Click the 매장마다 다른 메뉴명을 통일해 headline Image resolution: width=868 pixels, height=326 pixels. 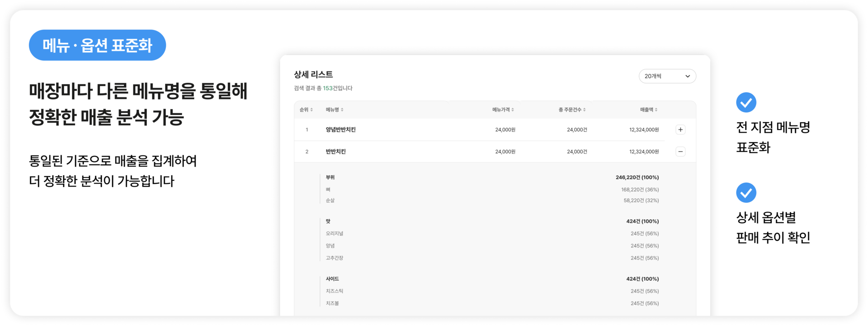(x=138, y=91)
